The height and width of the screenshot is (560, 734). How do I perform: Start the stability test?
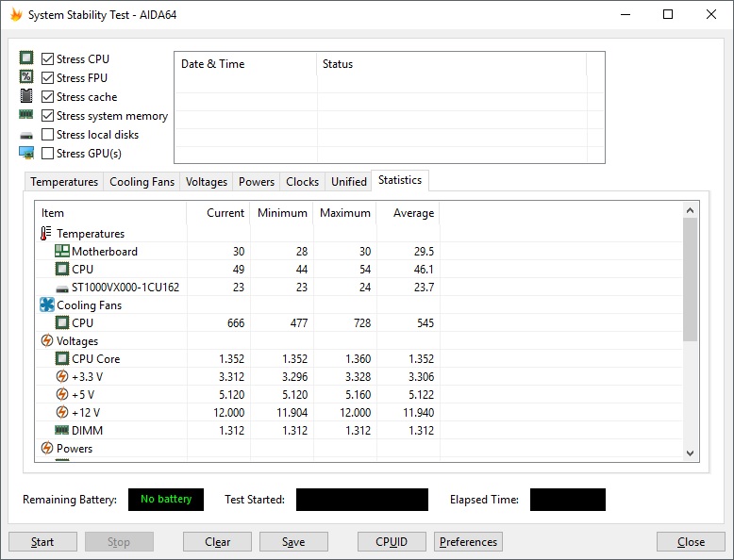(x=42, y=542)
